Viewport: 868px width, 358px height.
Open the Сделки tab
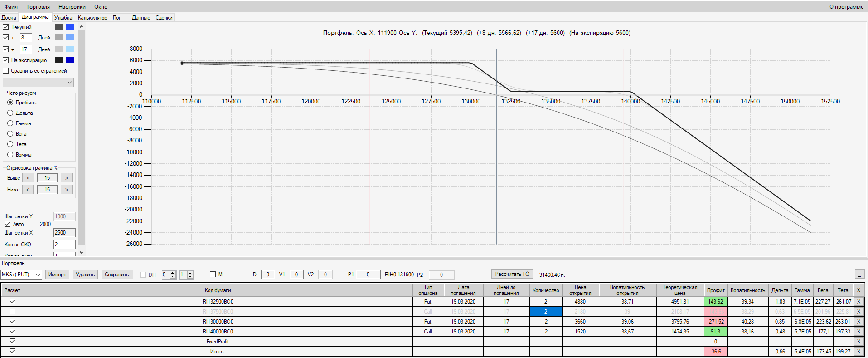coord(164,18)
